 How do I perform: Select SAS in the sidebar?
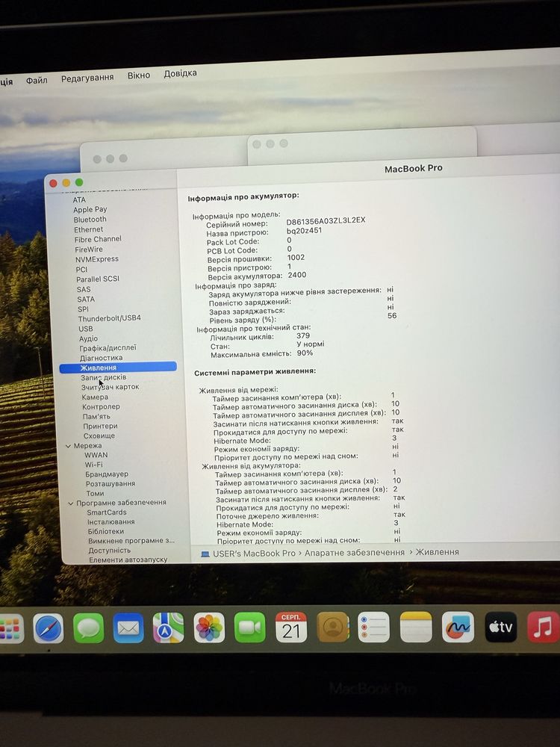pyautogui.click(x=84, y=289)
